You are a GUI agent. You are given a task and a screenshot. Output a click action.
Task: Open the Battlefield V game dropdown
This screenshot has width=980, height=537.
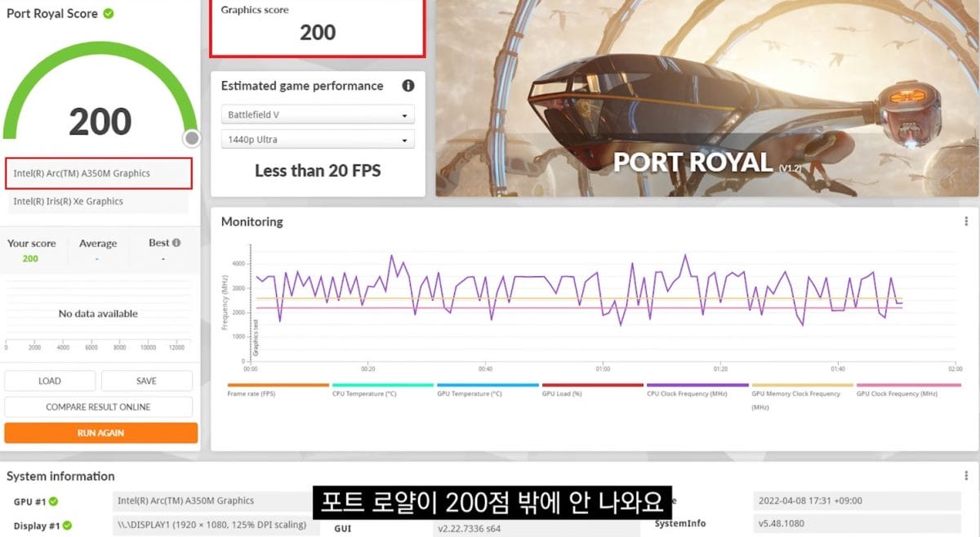coord(318,115)
